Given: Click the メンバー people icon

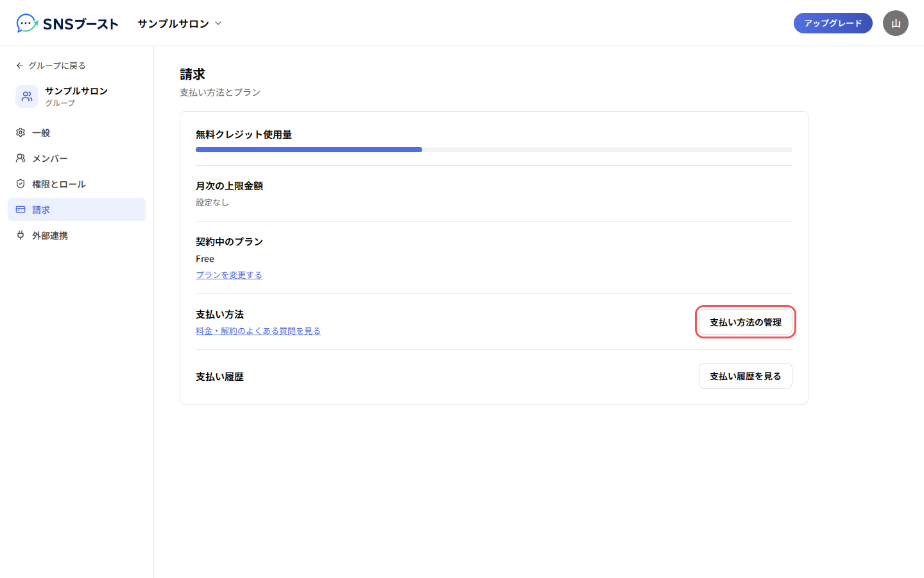Looking at the screenshot, I should [21, 158].
